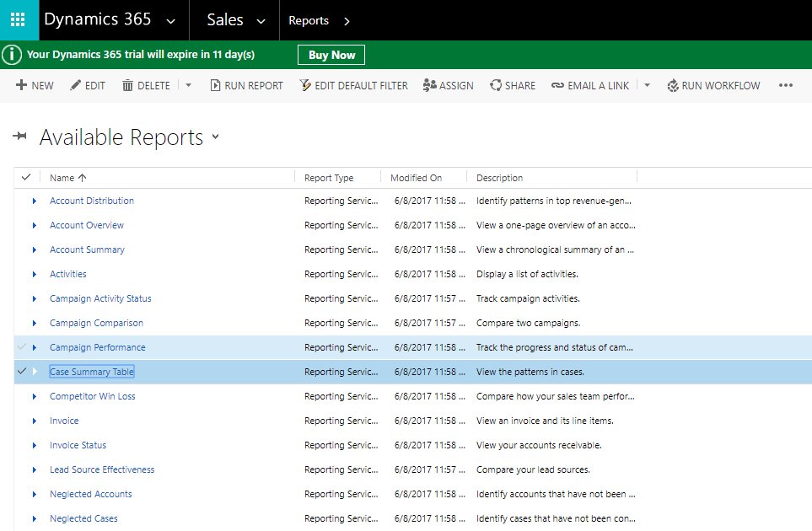Click the Email a Link chain icon
This screenshot has width=812, height=531.
coord(557,85)
